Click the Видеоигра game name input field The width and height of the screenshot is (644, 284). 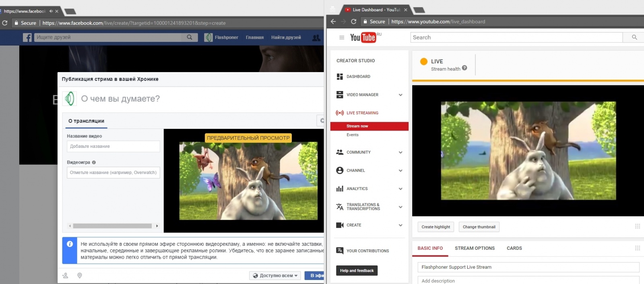click(x=114, y=172)
